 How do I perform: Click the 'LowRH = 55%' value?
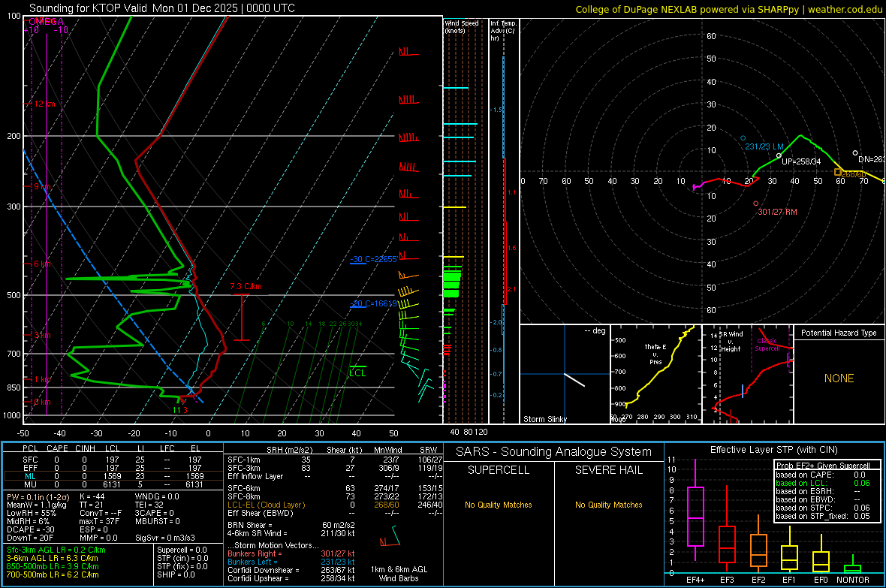click(x=31, y=514)
